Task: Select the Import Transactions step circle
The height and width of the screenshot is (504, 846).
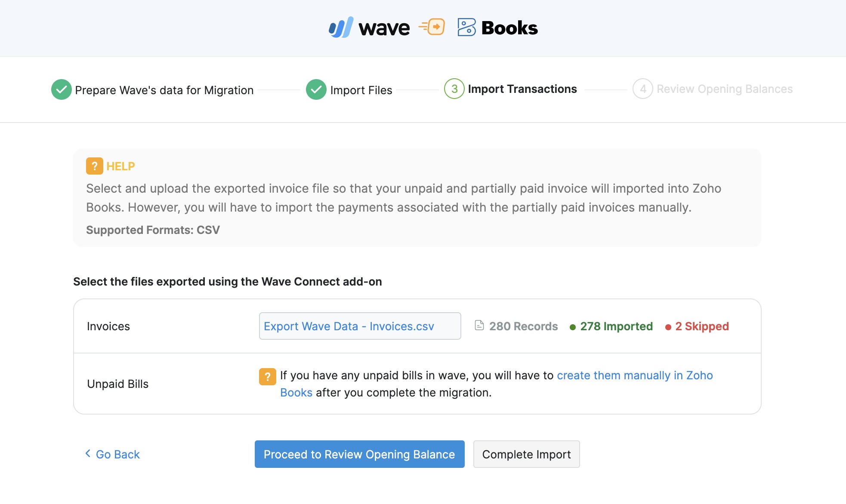Action: coord(454,89)
